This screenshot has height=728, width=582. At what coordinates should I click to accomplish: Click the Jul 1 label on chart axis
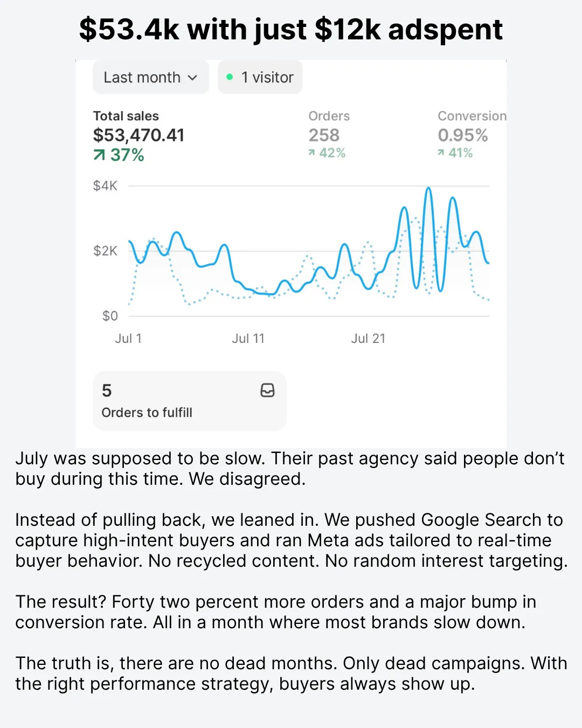click(128, 339)
